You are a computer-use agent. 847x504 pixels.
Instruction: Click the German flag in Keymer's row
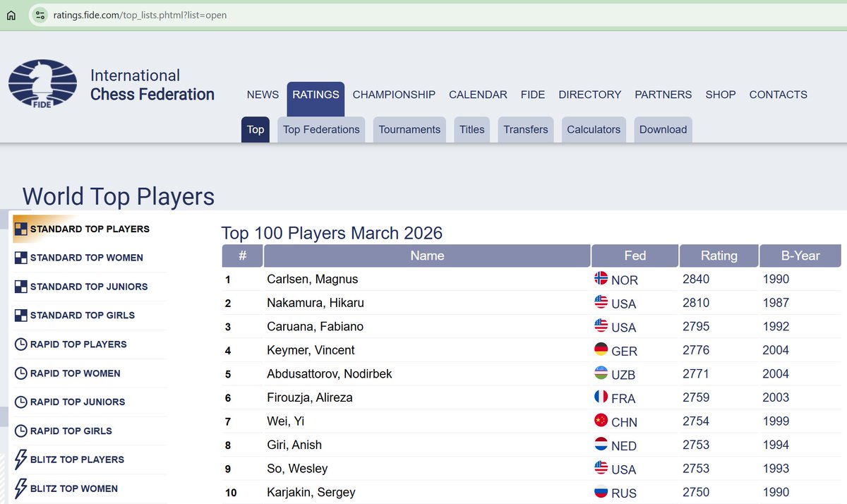[601, 349]
